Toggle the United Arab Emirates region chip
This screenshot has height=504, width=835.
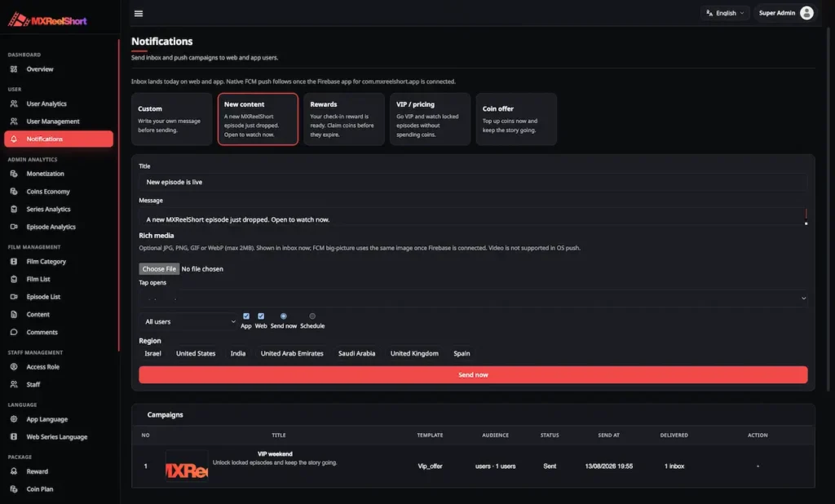coord(292,353)
